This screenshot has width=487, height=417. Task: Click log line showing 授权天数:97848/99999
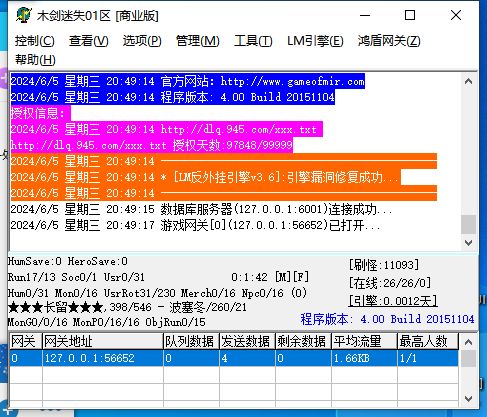tap(152, 145)
